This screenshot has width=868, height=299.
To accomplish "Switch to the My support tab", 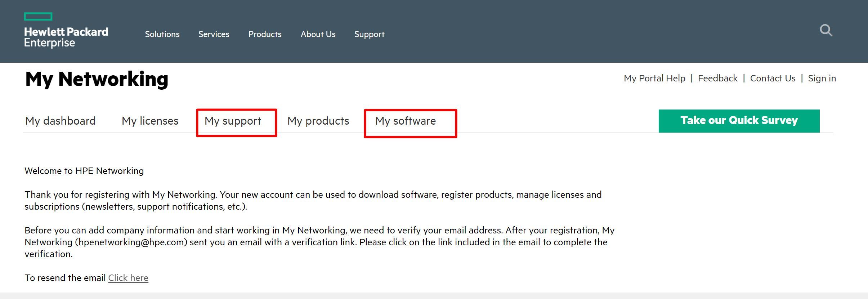I will tap(233, 121).
